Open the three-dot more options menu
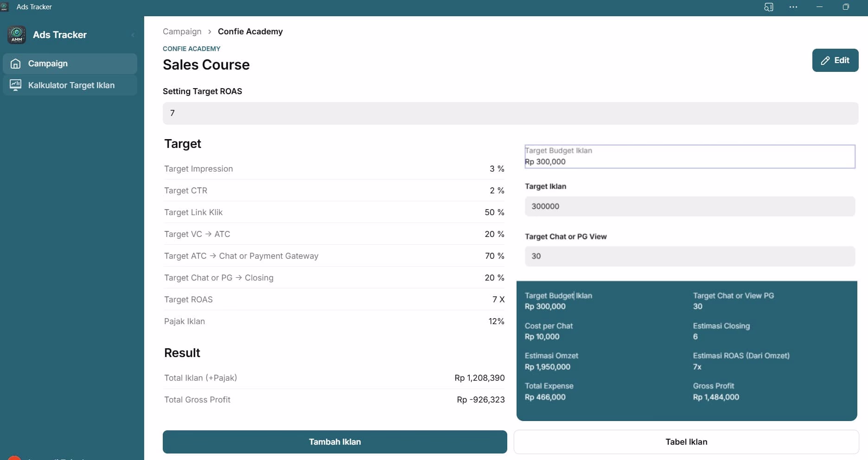This screenshot has height=460, width=868. coord(793,7)
